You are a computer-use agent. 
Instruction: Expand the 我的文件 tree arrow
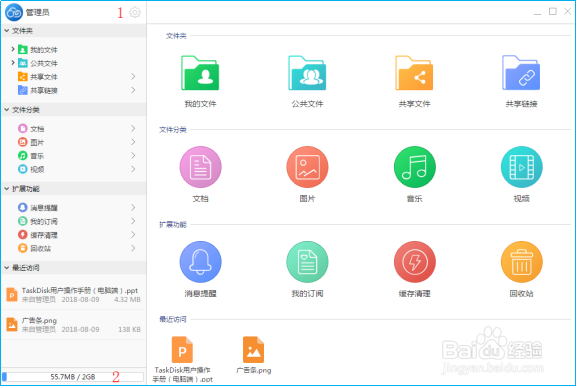pos(13,49)
